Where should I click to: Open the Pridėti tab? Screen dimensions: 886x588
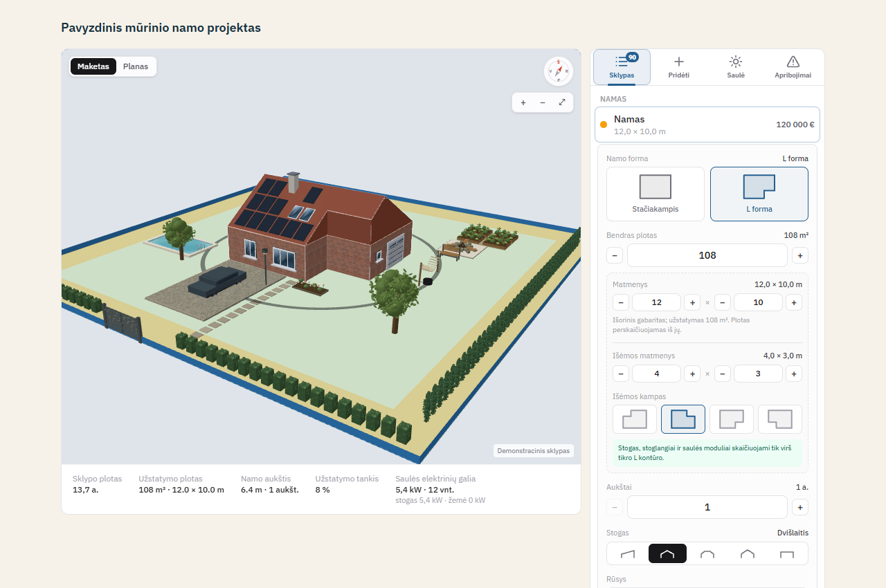[x=679, y=67]
